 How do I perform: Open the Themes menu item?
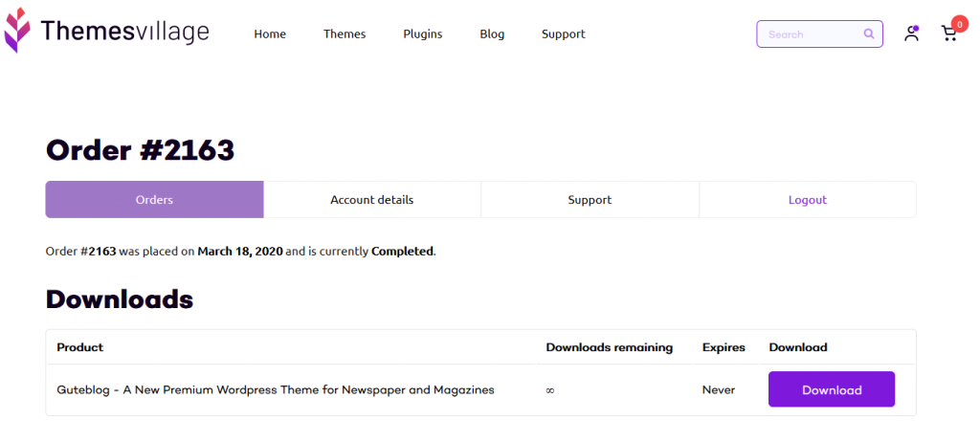click(x=345, y=34)
